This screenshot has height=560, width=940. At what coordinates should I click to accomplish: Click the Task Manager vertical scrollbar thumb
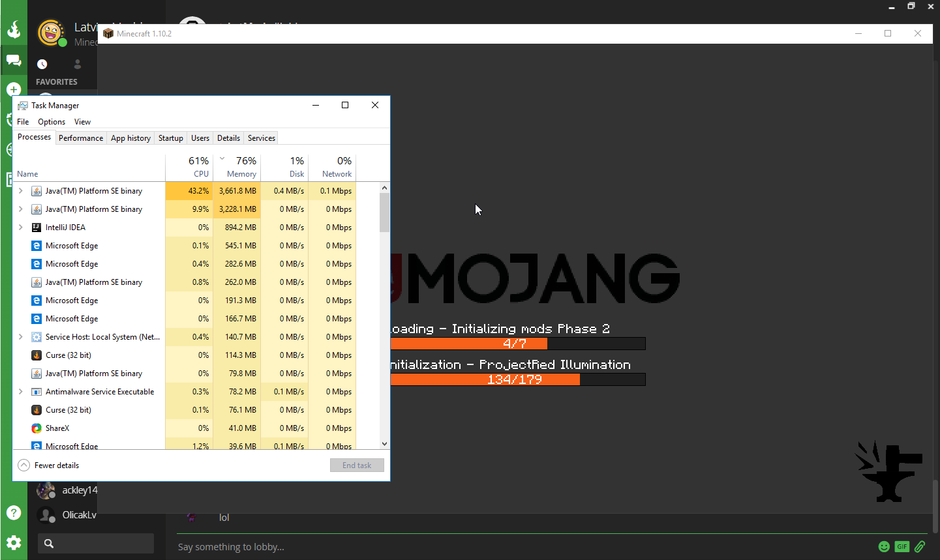pyautogui.click(x=384, y=212)
